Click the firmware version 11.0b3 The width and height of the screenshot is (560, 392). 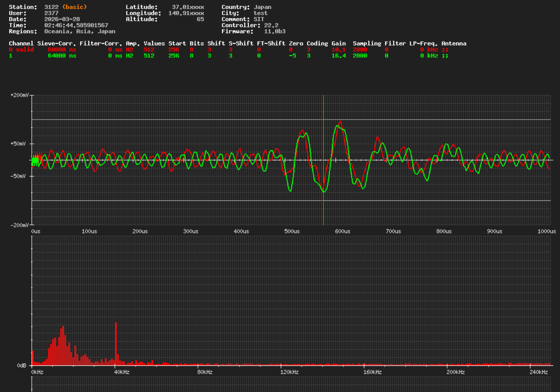[275, 31]
